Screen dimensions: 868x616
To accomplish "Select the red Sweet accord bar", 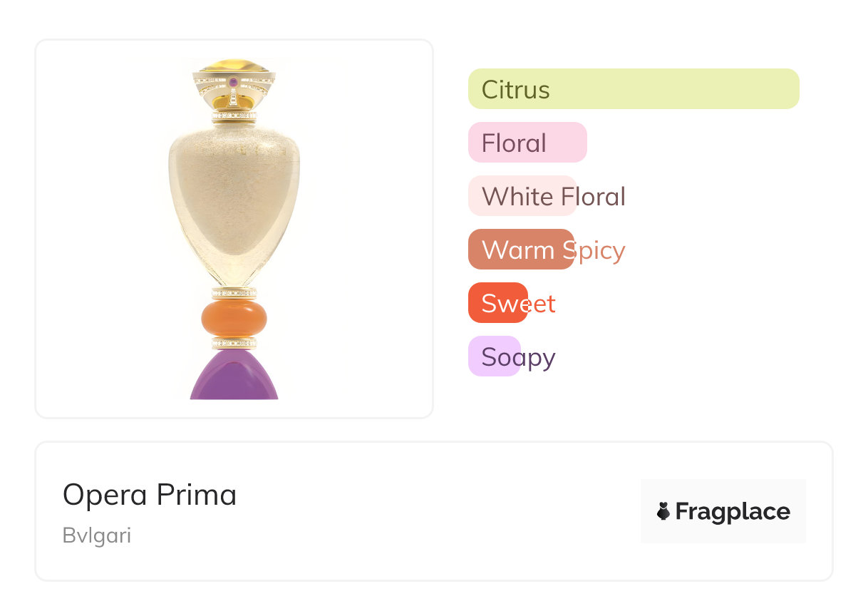I will [497, 303].
